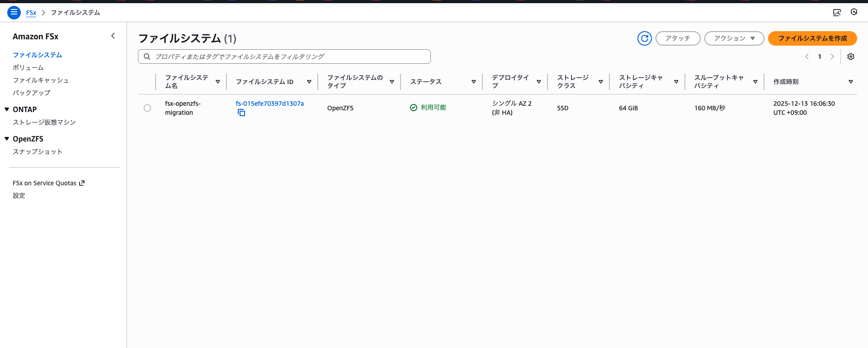Open バックアップ in sidebar

click(32, 93)
